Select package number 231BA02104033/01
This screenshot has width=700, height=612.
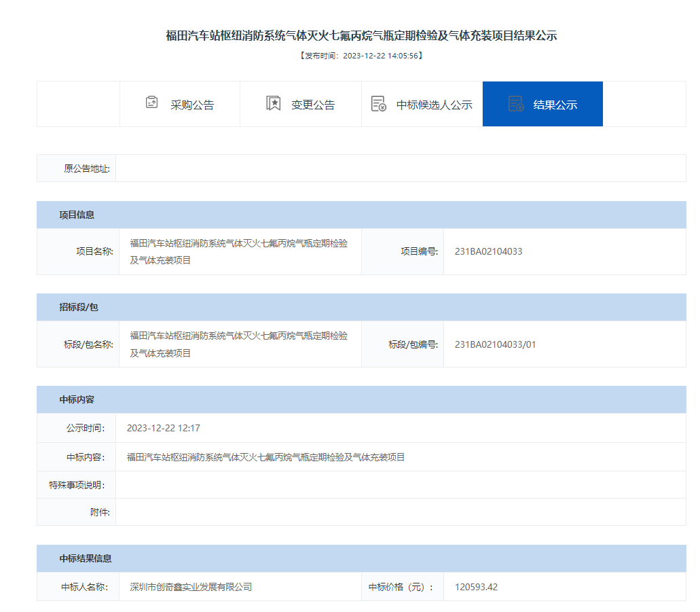pos(495,344)
